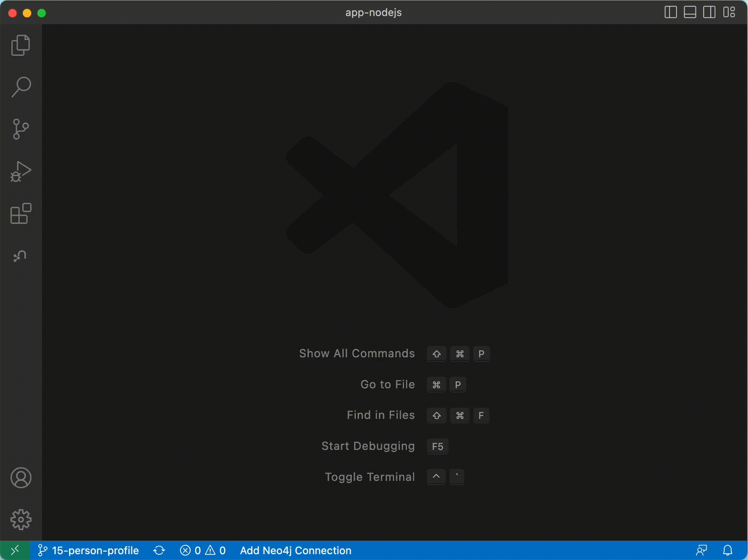Open the Run and Debug view
The image size is (748, 560).
pos(21,171)
